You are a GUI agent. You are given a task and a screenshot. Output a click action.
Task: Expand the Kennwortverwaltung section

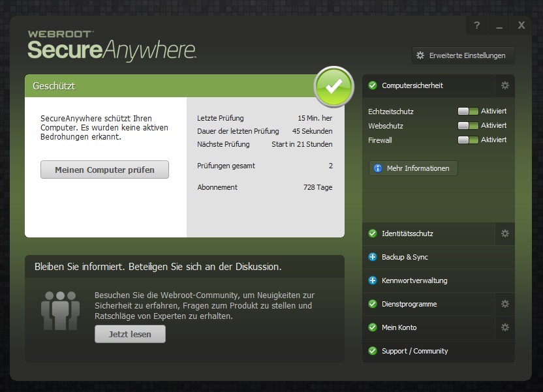point(414,280)
